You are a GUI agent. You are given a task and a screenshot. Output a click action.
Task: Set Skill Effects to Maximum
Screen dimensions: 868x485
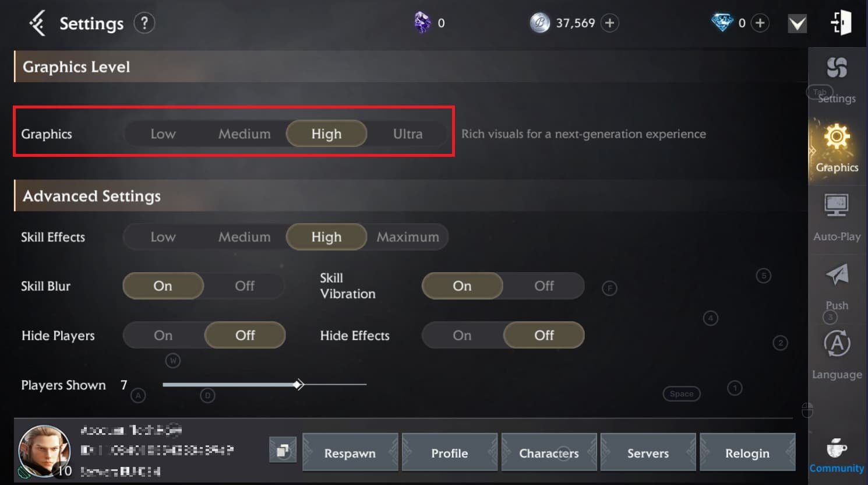(x=408, y=237)
